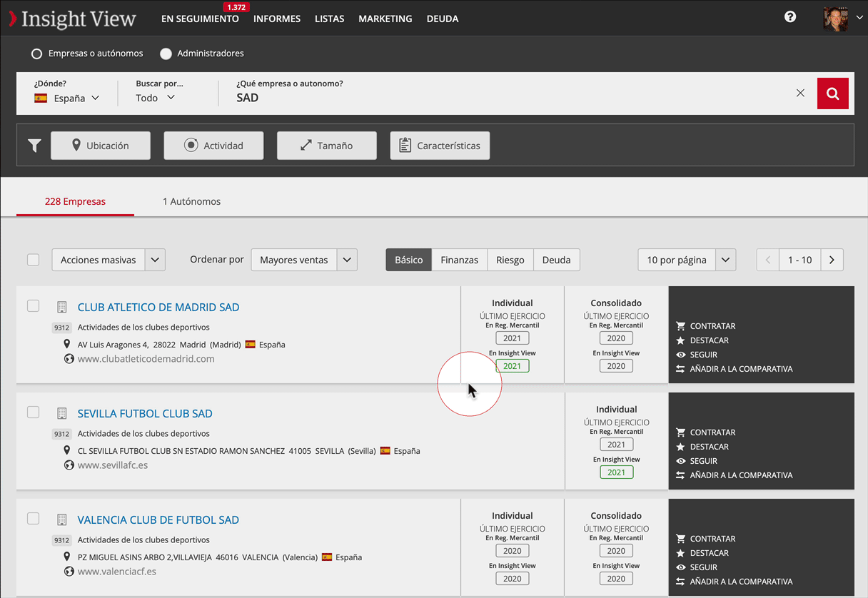Screen dimensions: 868x598
Task: Open the VALENCIA CLUB DE FUTBOL SAD link
Action: point(158,520)
